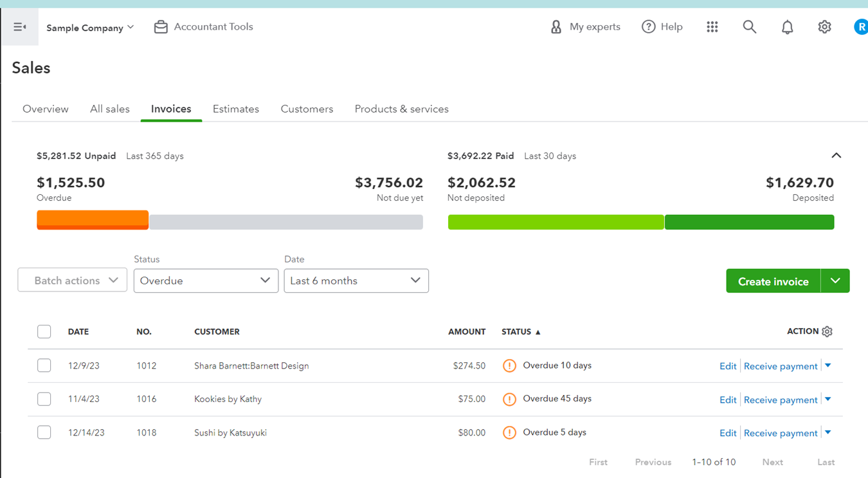
Task: Check the box for invoice 1012
Action: tap(44, 365)
